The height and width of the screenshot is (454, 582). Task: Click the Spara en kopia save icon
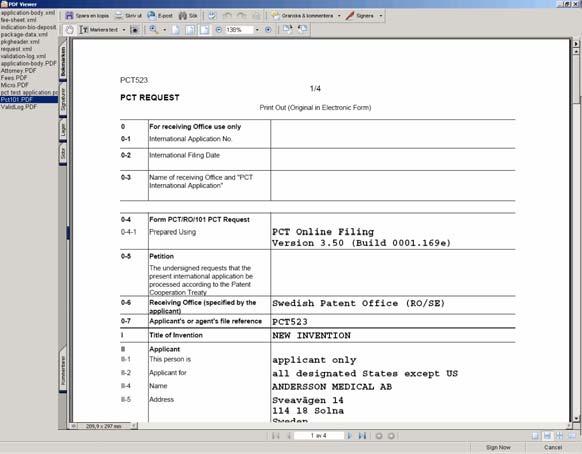click(x=69, y=16)
